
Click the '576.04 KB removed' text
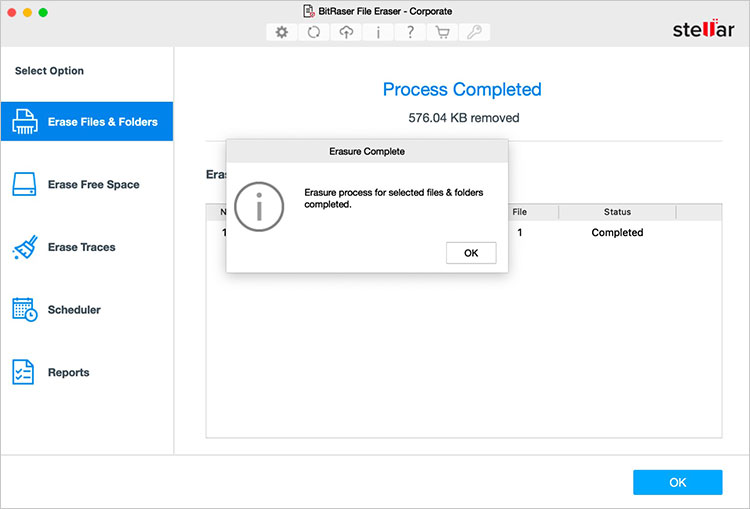pos(463,118)
